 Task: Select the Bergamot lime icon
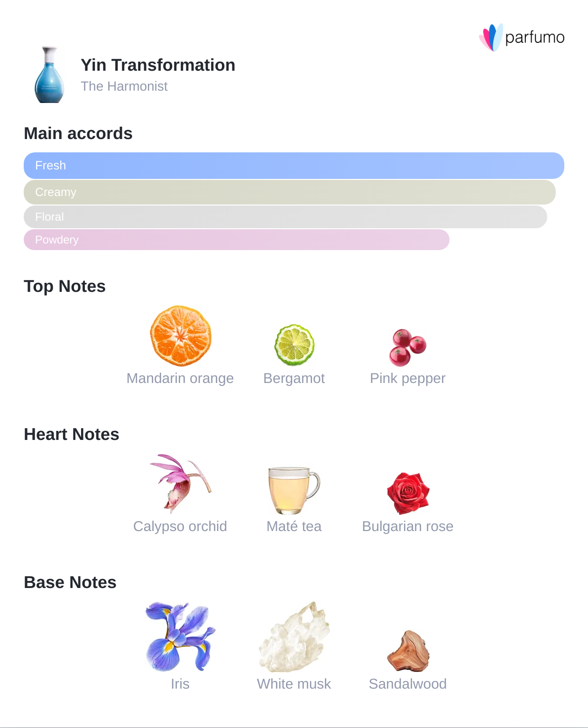pos(294,345)
